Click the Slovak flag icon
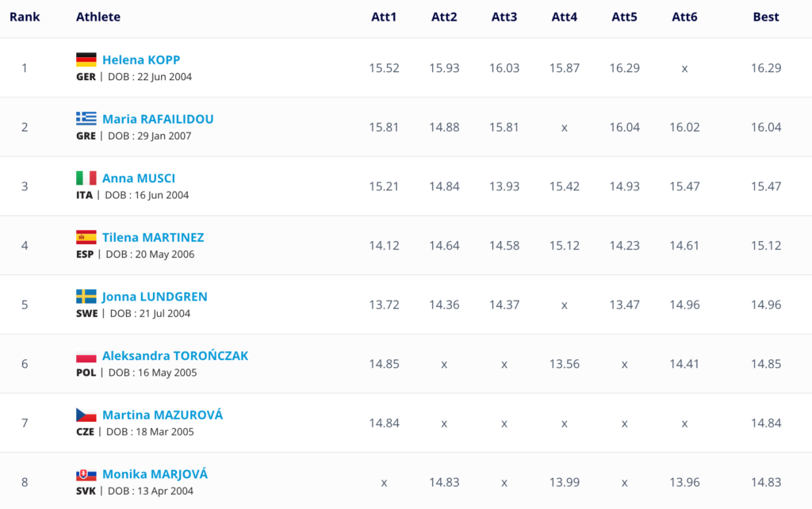Viewport: 812px width, 509px height. point(86,474)
